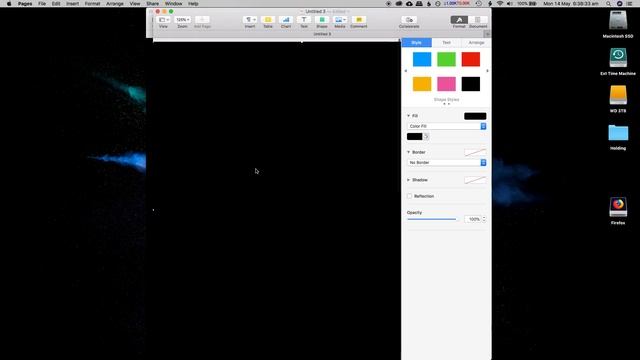Click the Wi-Fi status icon
This screenshot has width=640, height=360.
500,4
